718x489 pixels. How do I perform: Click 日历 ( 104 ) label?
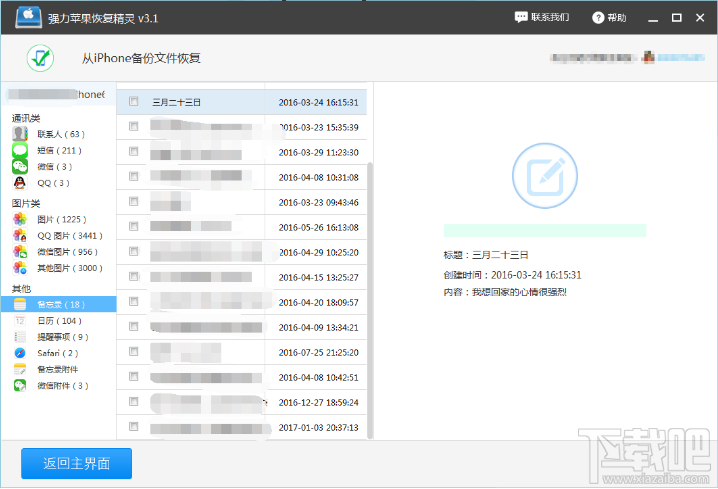(x=60, y=321)
